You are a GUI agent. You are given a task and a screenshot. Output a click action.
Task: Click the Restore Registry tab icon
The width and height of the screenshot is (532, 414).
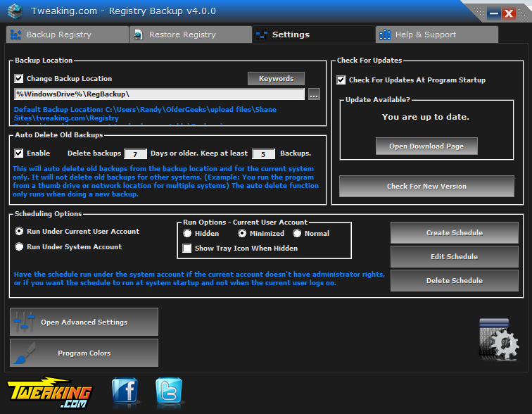(139, 34)
